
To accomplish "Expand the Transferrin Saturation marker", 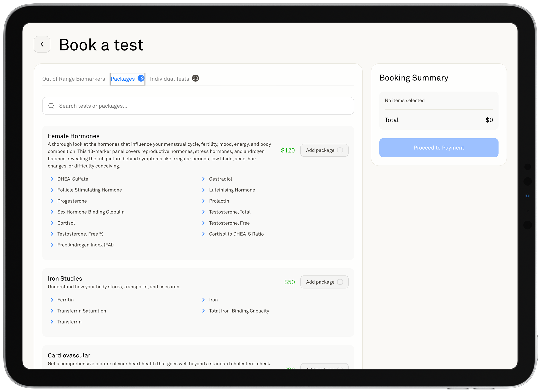I will [x=81, y=311].
